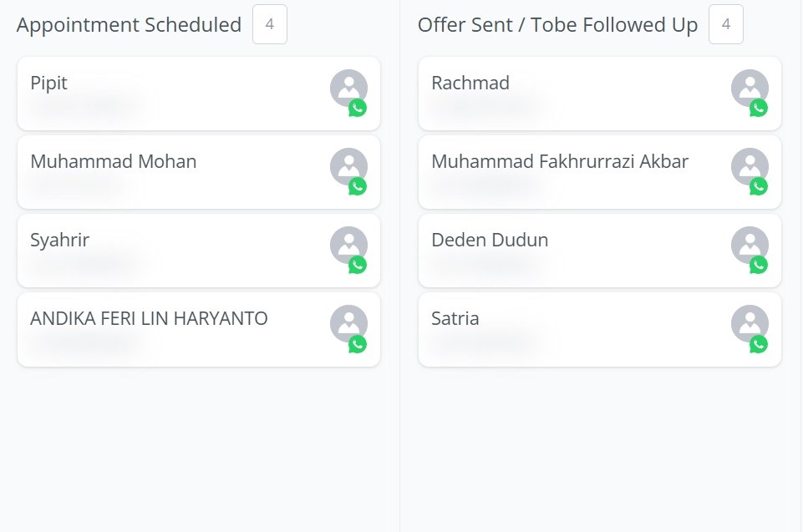
Task: Open WhatsApp chat for Muhammad Mohan
Action: tap(358, 186)
